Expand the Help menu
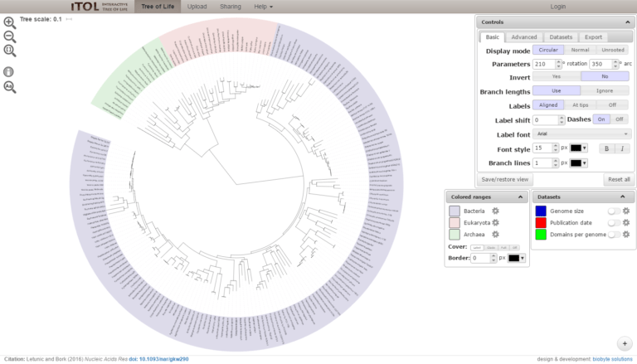 263,7
